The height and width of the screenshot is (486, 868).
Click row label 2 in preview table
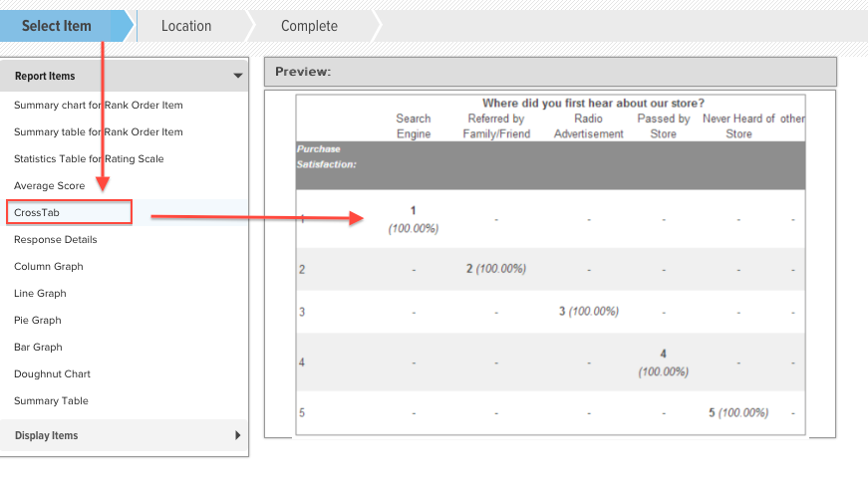302,270
